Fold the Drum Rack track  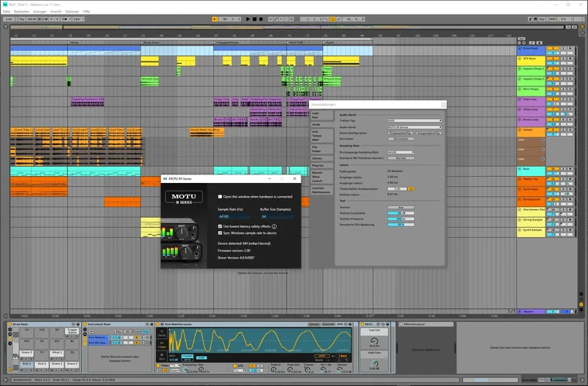520,49
